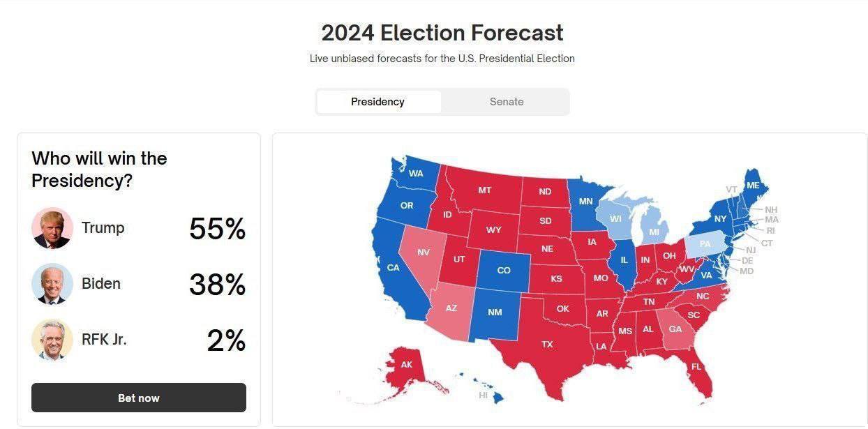Click the light-red Nevada state

click(x=424, y=252)
